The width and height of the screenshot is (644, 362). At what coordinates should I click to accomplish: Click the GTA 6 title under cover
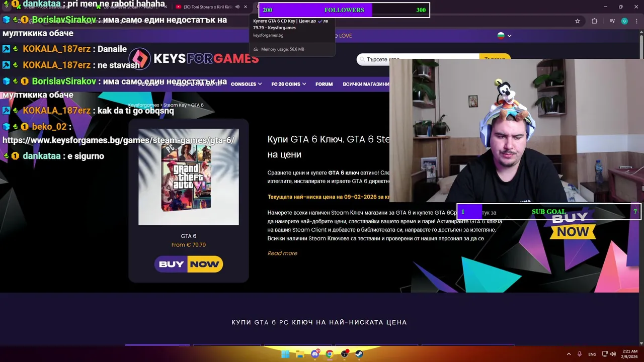click(x=189, y=236)
